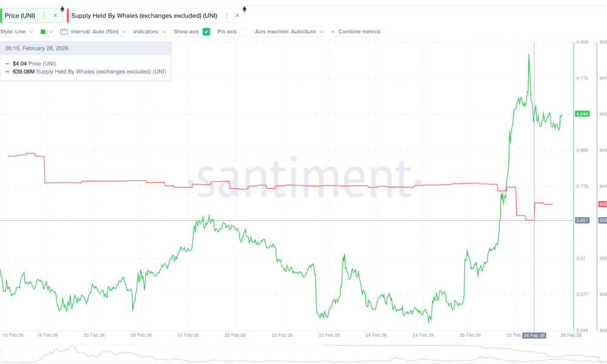
Task: Click the interval ruler icon
Action: click(x=64, y=32)
